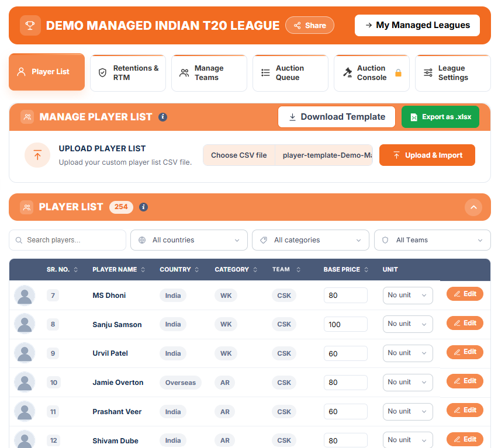Image resolution: width=498 pixels, height=448 pixels.
Task: Click the magnifier icon in search box
Action: coord(19,240)
